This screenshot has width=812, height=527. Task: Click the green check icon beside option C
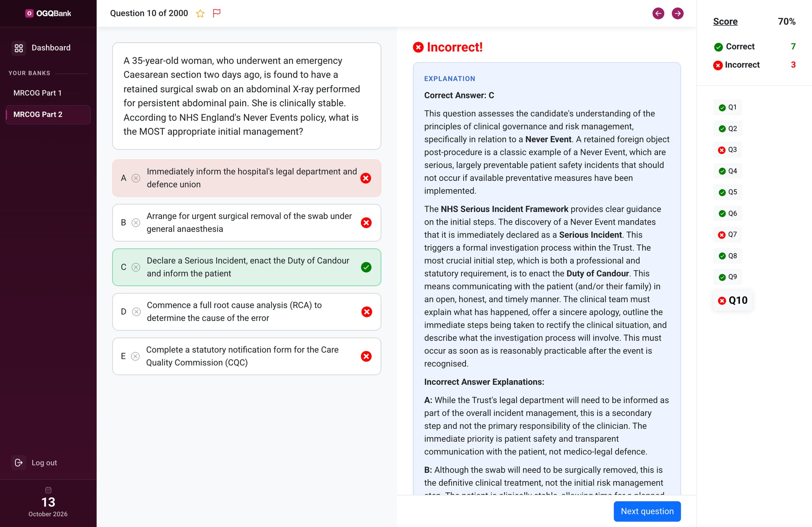(366, 267)
